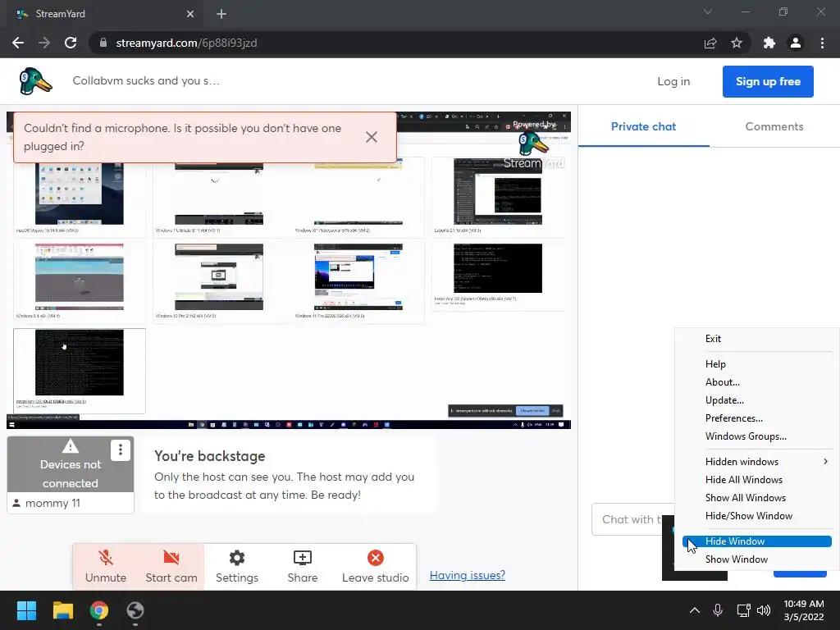Click the share page icon in address bar

pyautogui.click(x=710, y=43)
